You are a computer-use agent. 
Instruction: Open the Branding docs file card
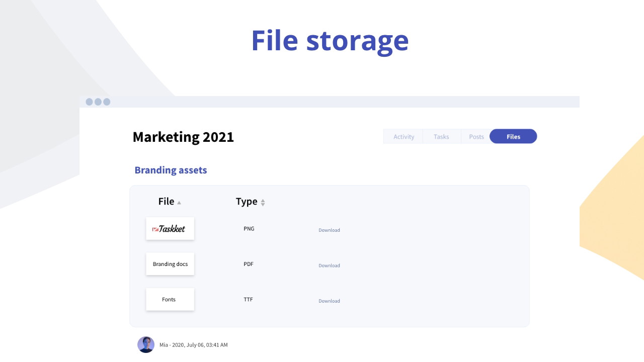pyautogui.click(x=170, y=264)
